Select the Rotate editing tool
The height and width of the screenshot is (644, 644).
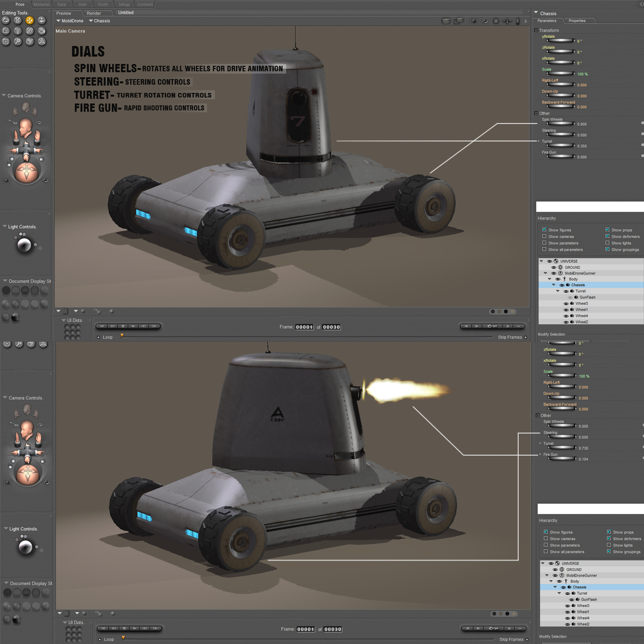pos(6,20)
